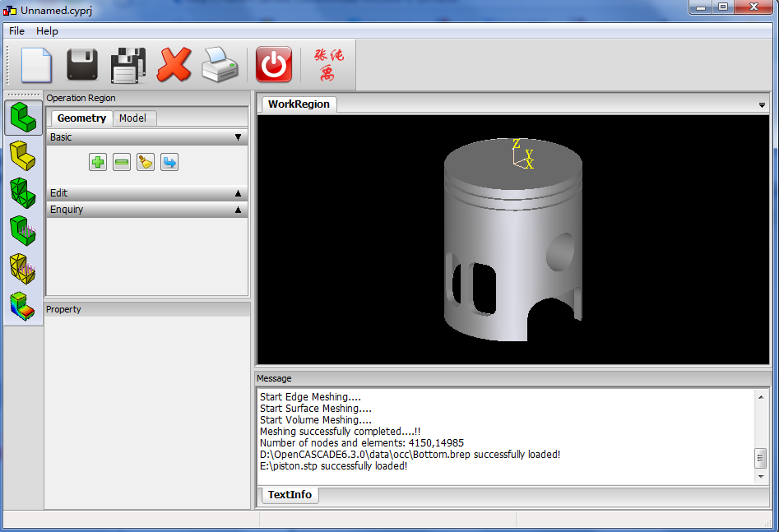Click the Message panel scrollbar thumb
The image size is (779, 532).
coord(761,459)
